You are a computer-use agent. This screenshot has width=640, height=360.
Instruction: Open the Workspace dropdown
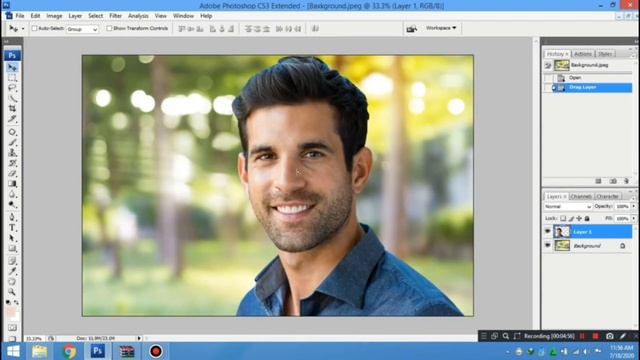[441, 28]
